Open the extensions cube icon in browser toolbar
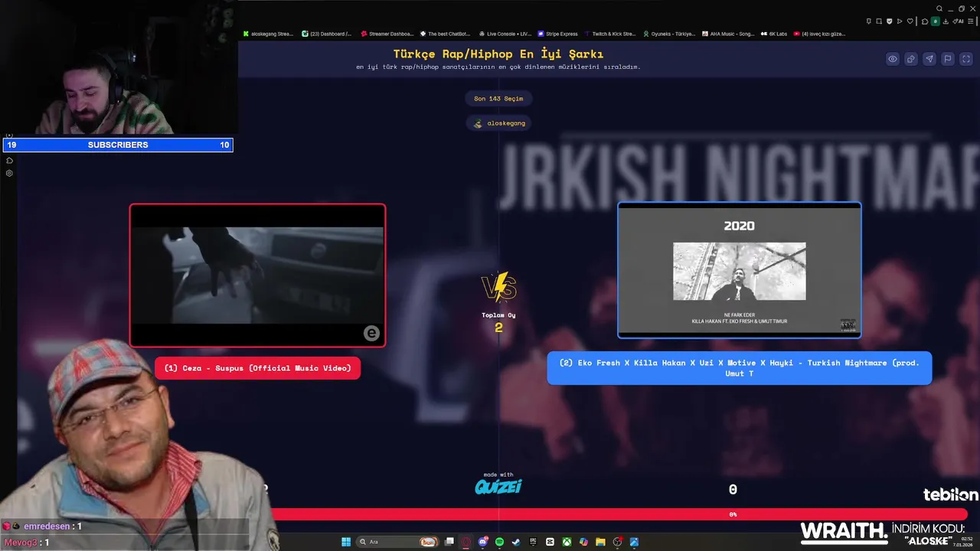This screenshot has width=980, height=551. pyautogui.click(x=925, y=21)
